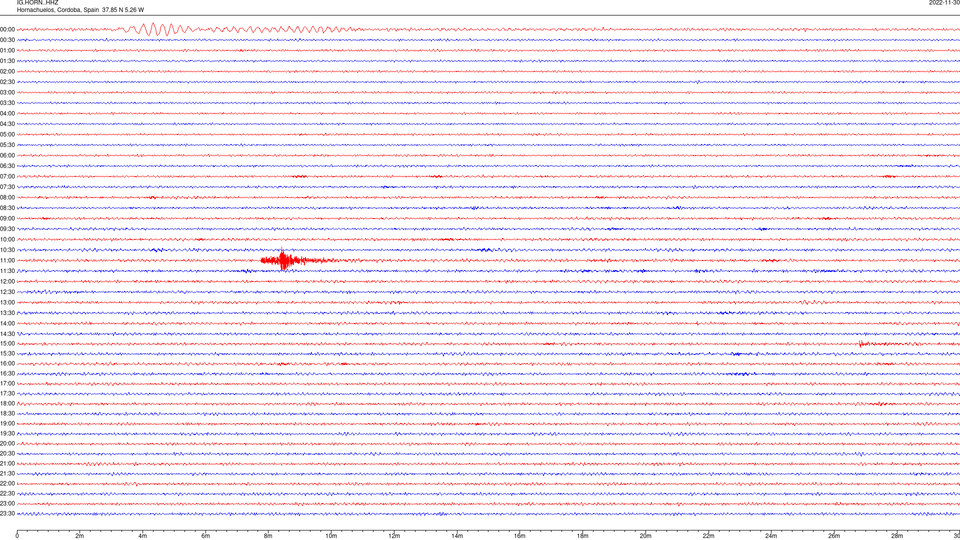
Task: Click the "22:30" trace time label
Action: point(7,493)
